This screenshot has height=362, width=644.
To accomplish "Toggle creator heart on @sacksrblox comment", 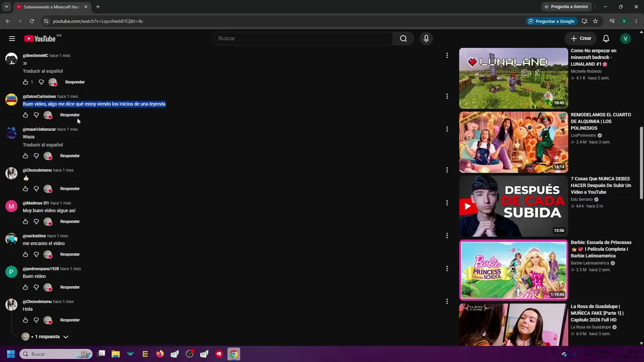I will point(48,254).
